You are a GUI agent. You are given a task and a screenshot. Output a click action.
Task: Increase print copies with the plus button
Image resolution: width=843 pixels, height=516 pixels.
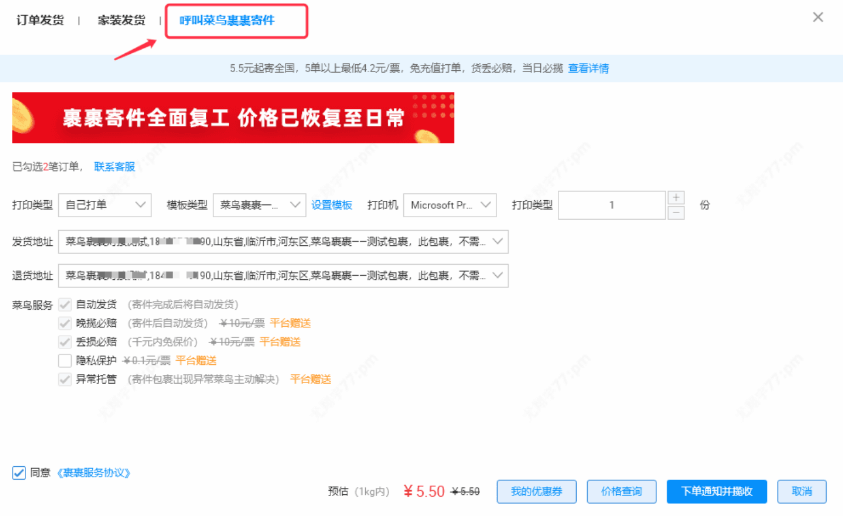point(676,197)
